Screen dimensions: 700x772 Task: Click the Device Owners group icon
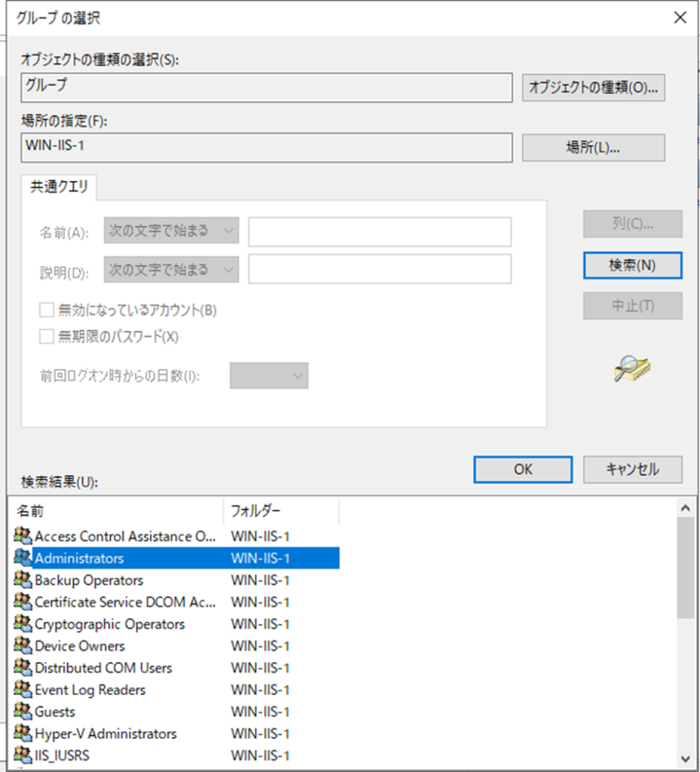(23, 646)
